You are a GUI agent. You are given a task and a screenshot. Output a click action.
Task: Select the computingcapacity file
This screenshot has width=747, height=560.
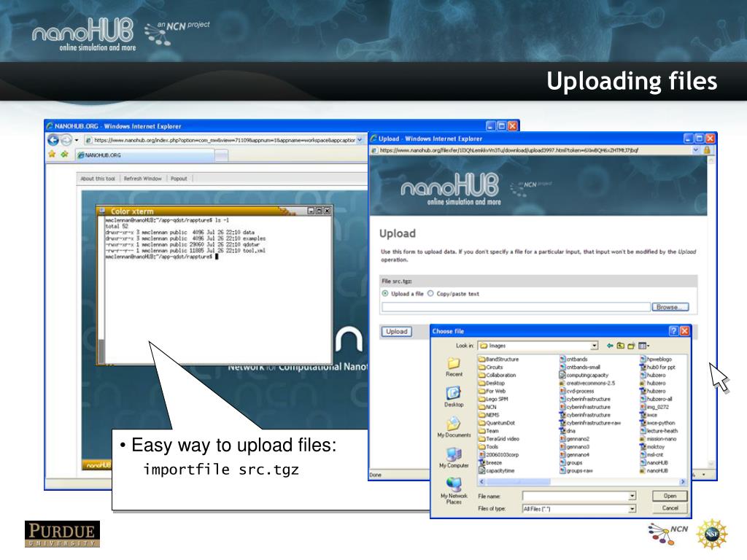(x=584, y=376)
